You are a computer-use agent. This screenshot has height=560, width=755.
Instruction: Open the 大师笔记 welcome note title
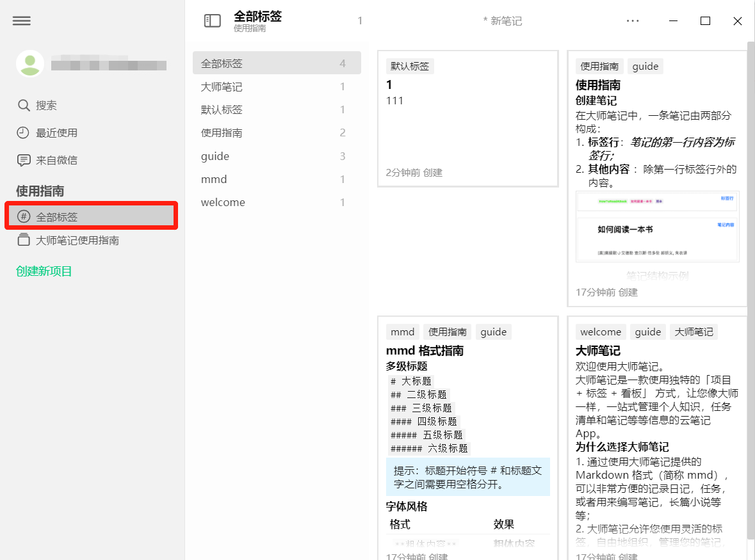click(598, 351)
